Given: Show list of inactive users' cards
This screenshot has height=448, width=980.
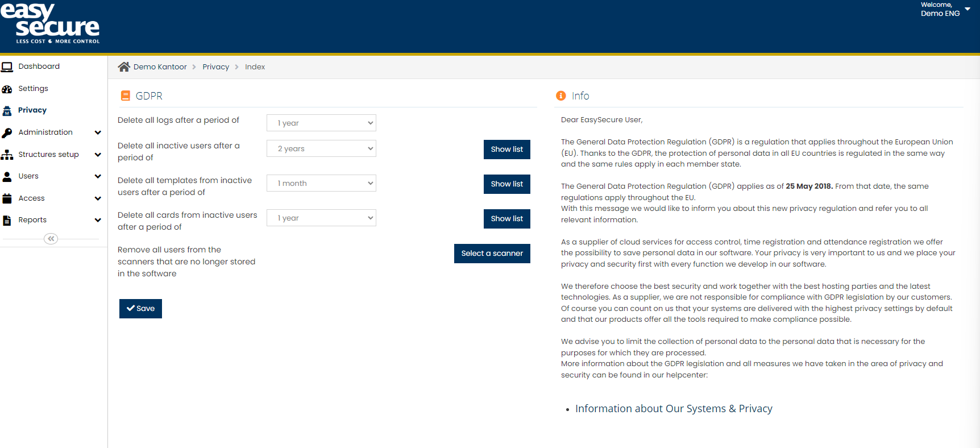Looking at the screenshot, I should point(506,219).
